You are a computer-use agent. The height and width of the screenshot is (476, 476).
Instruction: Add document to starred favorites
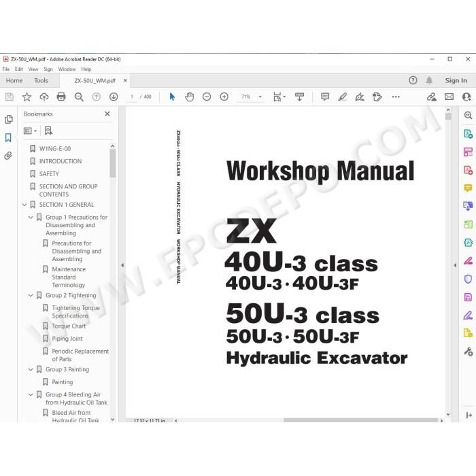click(27, 97)
